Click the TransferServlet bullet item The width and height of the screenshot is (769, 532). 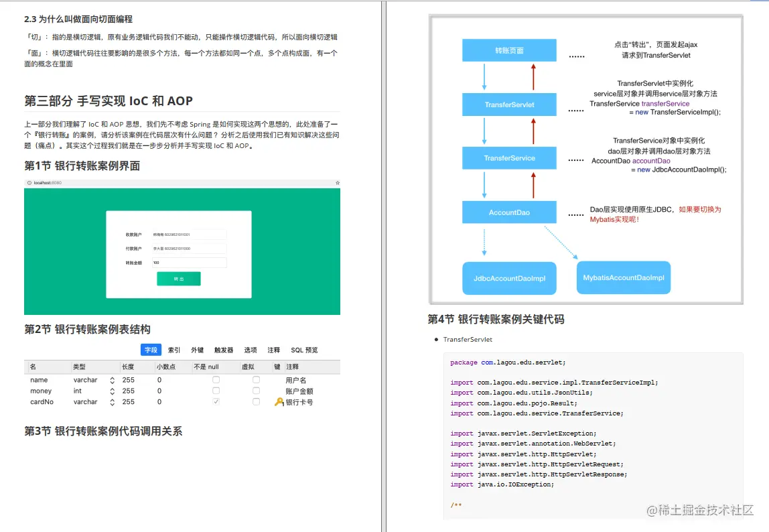[x=468, y=339]
